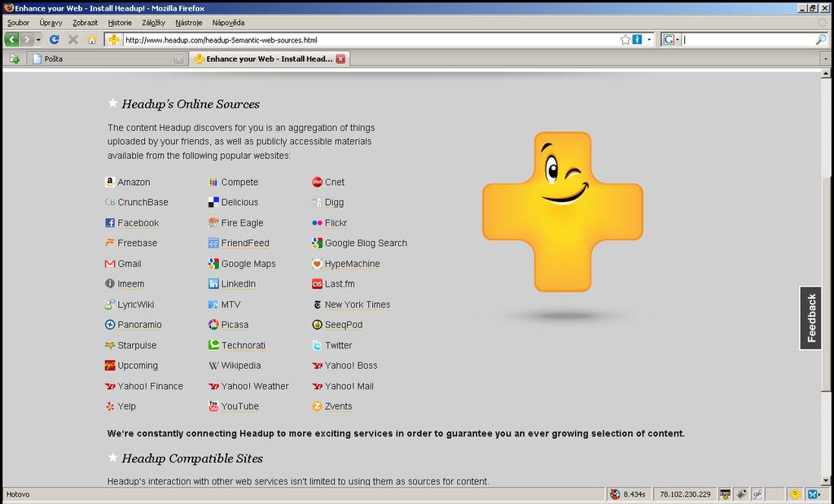Open the Historie menu
This screenshot has width=834, height=504.
[120, 22]
